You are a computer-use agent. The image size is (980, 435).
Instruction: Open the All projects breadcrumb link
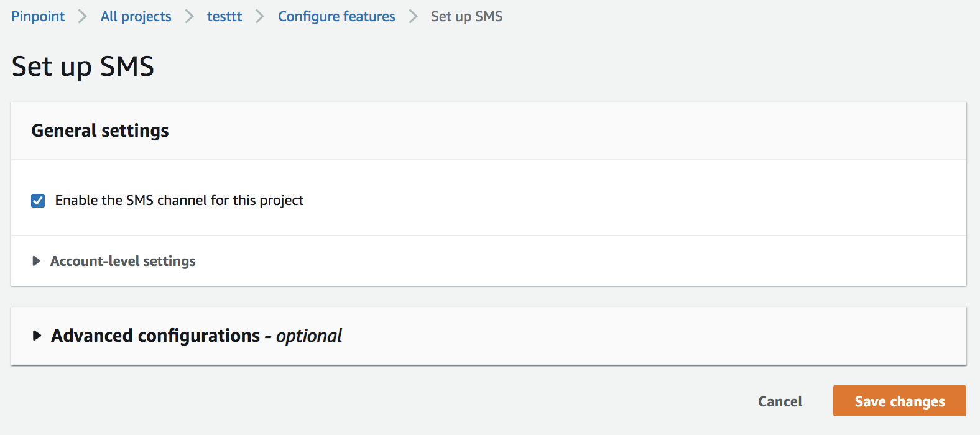click(136, 17)
